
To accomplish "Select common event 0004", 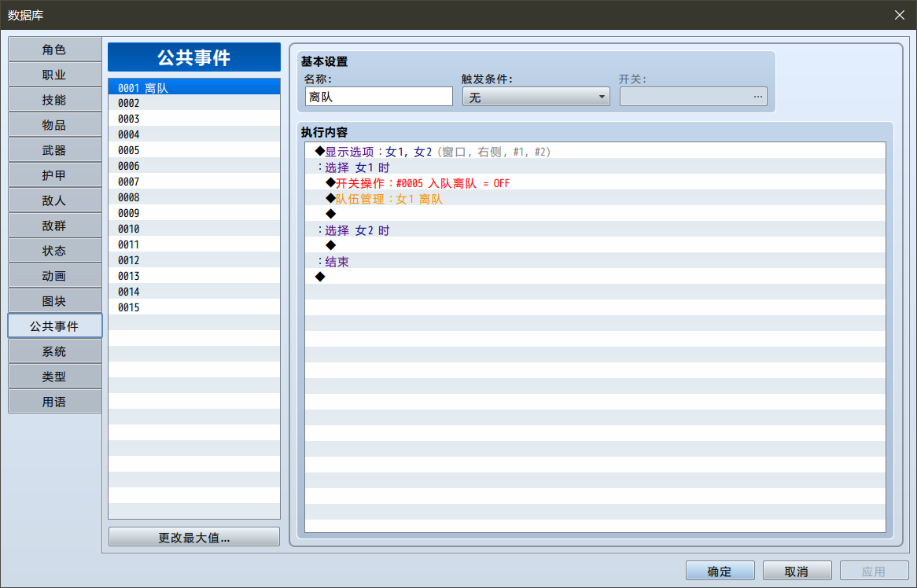I will [x=194, y=134].
